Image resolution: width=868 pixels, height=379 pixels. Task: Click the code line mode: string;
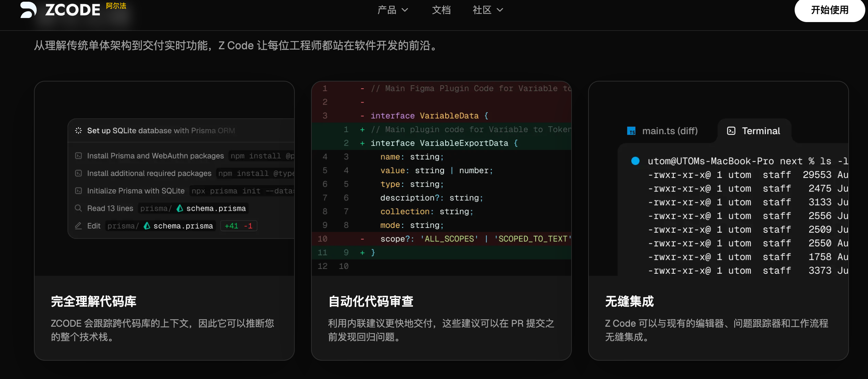tap(441, 225)
